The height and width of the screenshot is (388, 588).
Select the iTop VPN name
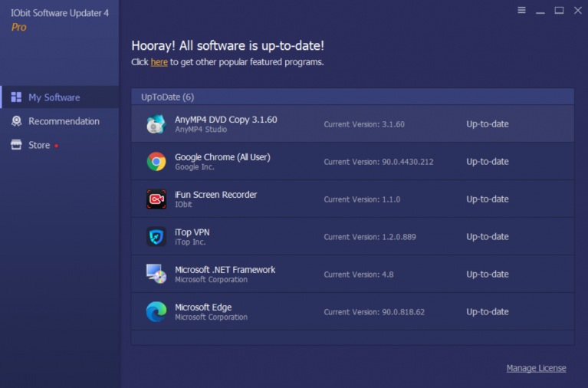click(x=192, y=232)
